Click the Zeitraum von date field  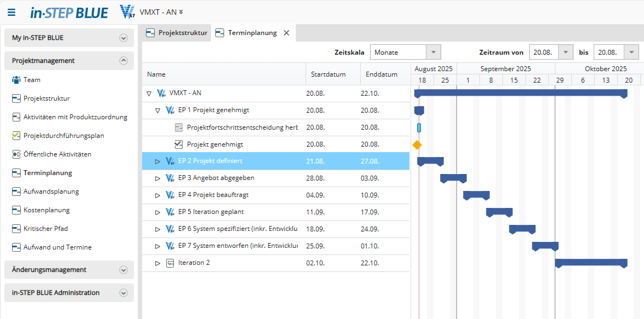(x=543, y=53)
